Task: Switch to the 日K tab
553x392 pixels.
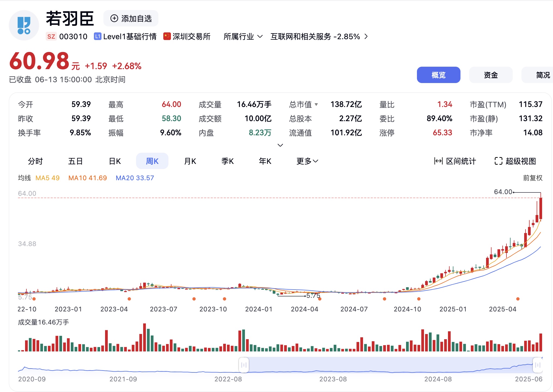Action: coord(115,161)
